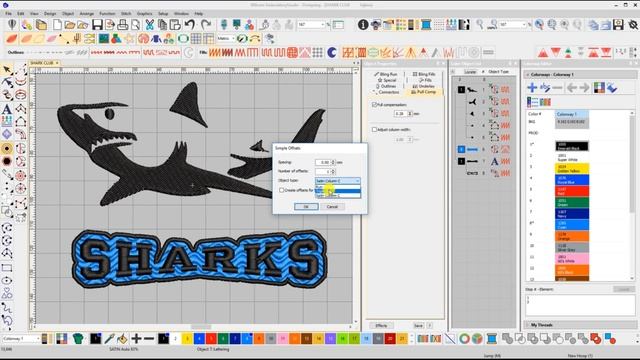640x360 pixels.
Task: Click the color picker eyedropper icon
Action: (x=109, y=338)
